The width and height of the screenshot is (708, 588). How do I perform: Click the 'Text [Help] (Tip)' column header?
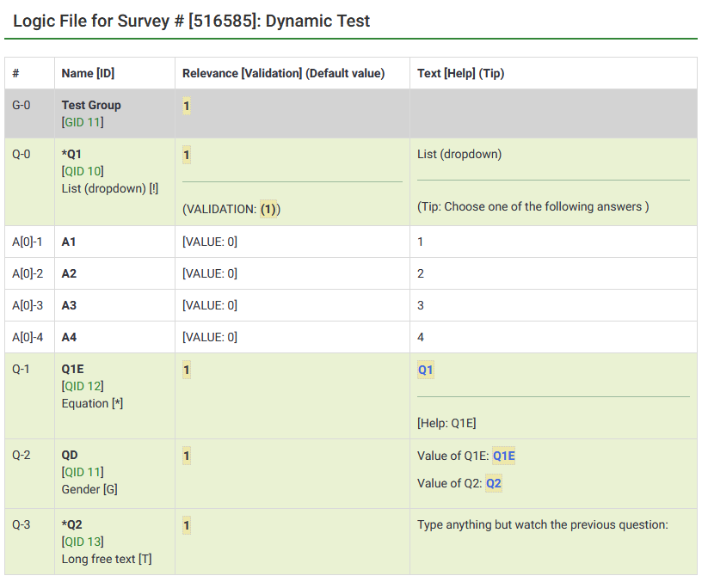point(460,73)
